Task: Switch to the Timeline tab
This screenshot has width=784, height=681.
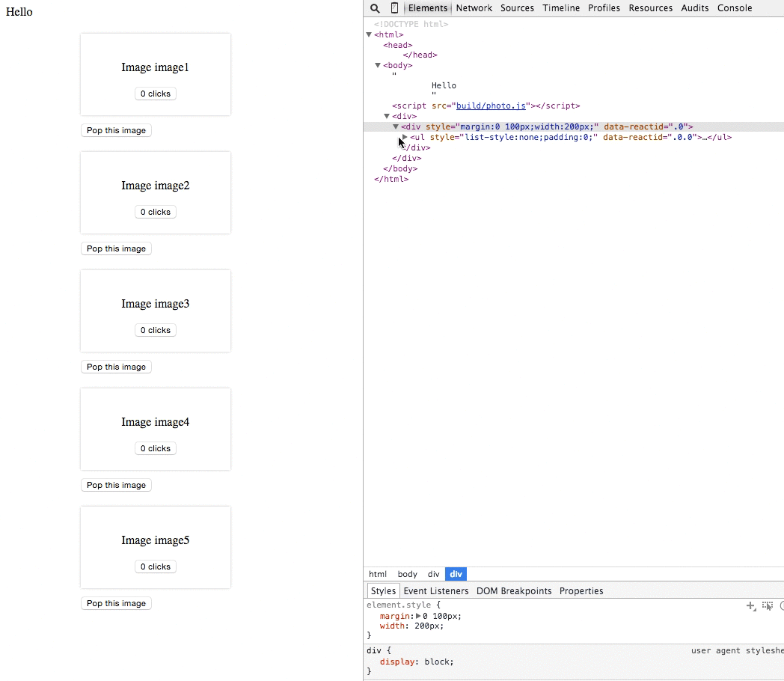Action: coord(561,8)
